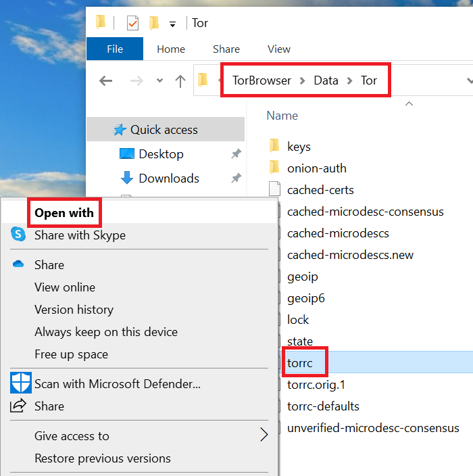473x476 pixels.
Task: Click the folder icon in the title bar
Action: (x=101, y=22)
